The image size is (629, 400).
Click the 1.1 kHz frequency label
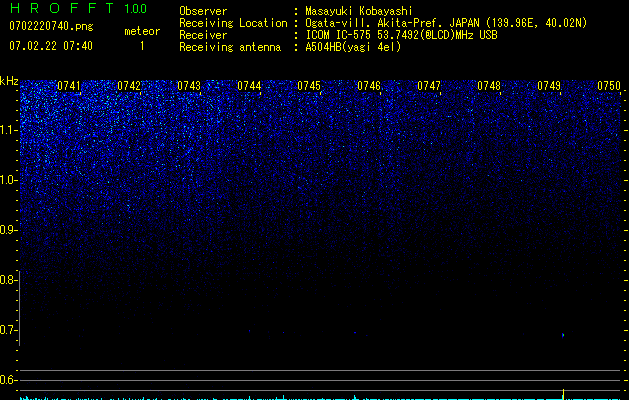coord(9,130)
